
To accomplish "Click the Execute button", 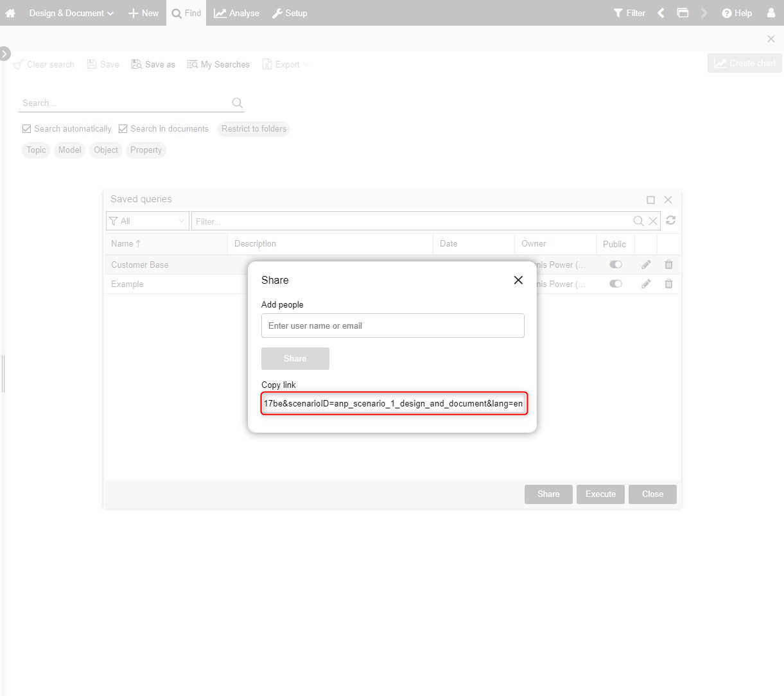I will pyautogui.click(x=600, y=494).
